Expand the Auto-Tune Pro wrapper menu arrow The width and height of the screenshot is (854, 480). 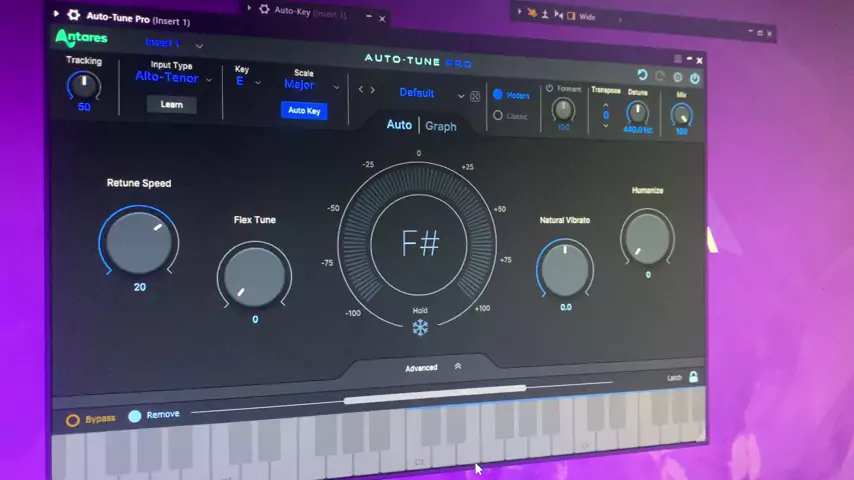click(x=56, y=13)
